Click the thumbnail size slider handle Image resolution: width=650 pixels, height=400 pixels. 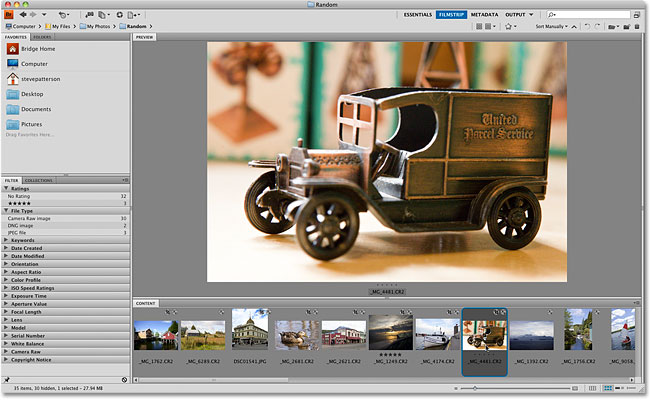475,388
